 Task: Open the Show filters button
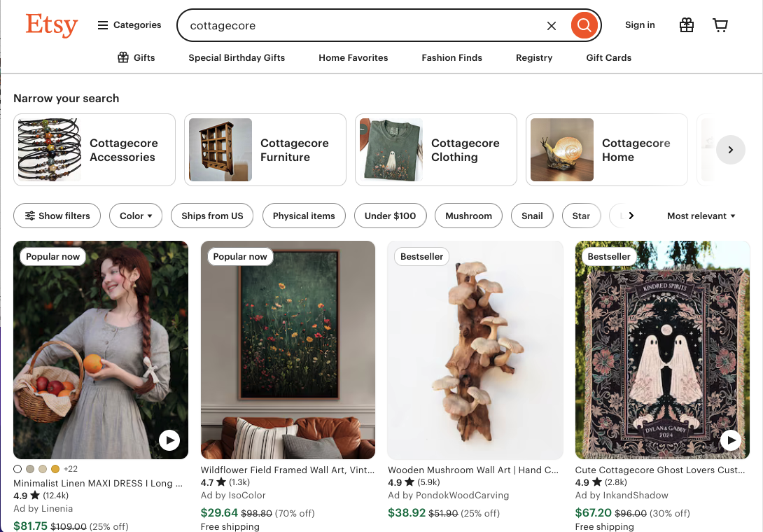point(57,216)
